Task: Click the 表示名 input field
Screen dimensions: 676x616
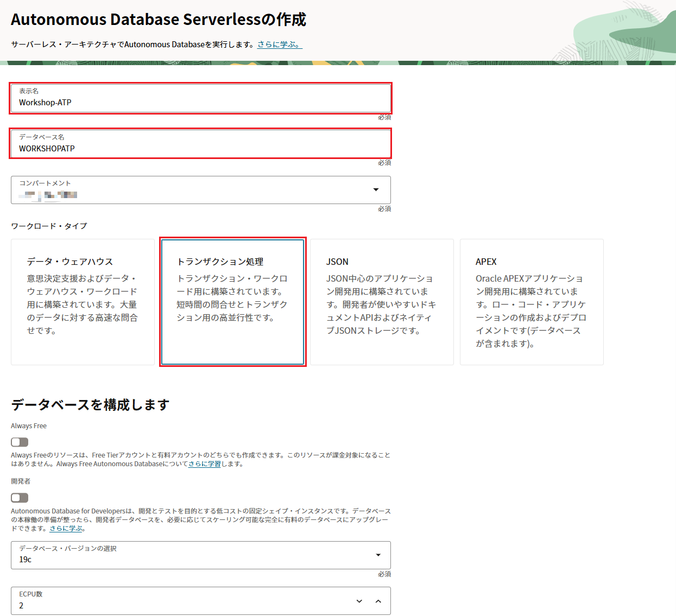Action: [200, 102]
